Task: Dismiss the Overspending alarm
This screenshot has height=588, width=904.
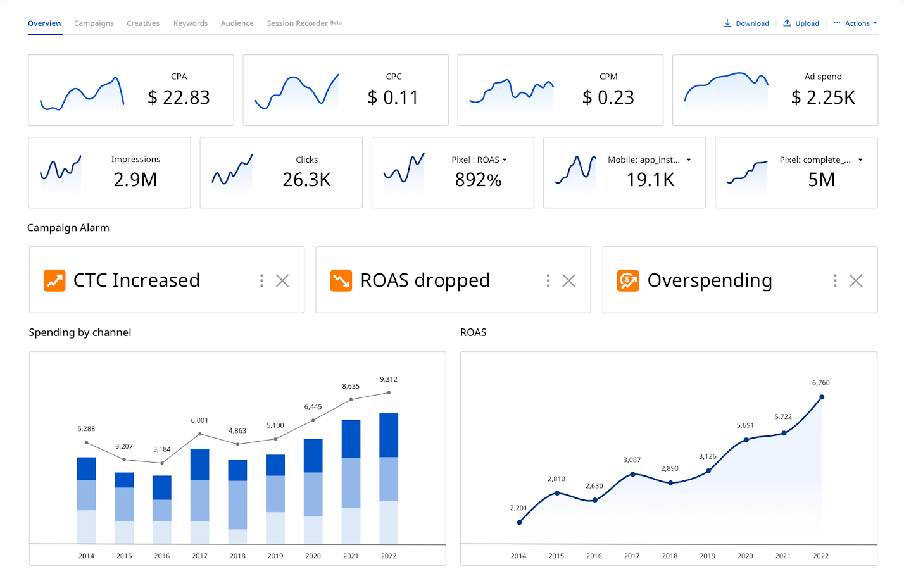Action: [856, 280]
